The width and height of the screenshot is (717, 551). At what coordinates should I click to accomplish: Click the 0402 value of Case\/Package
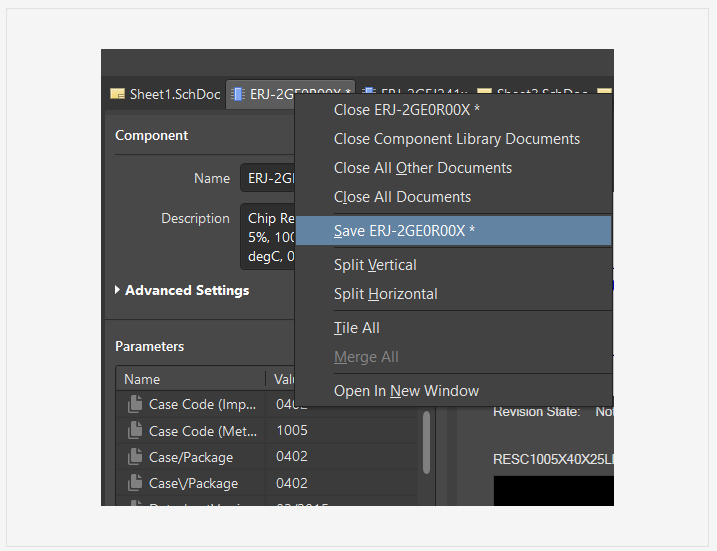(292, 483)
